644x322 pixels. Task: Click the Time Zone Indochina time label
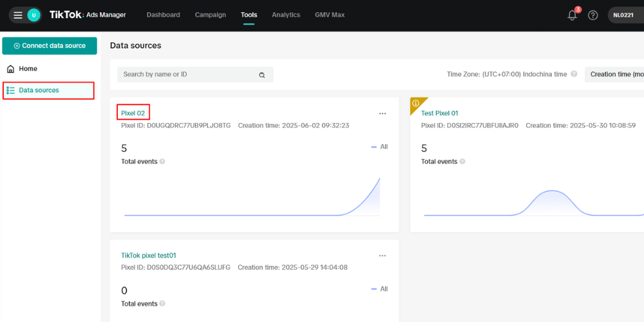[507, 74]
